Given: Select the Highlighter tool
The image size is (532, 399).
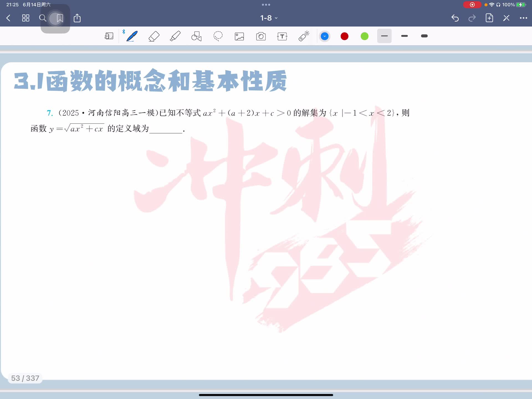Looking at the screenshot, I should click(x=175, y=36).
